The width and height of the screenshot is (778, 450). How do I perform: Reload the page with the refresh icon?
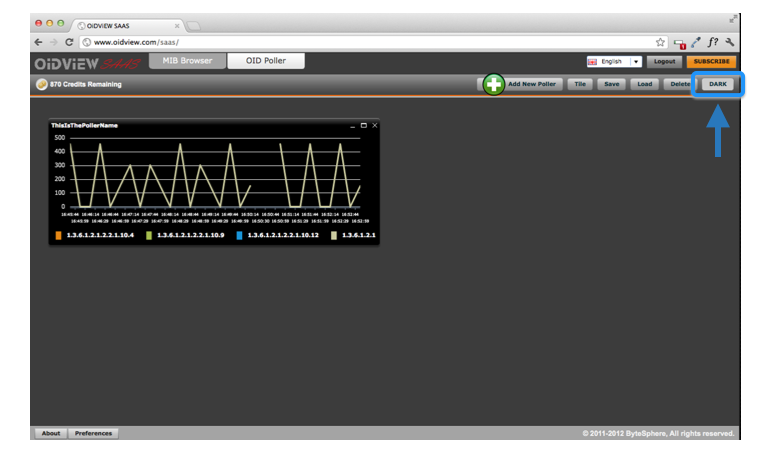[69, 43]
